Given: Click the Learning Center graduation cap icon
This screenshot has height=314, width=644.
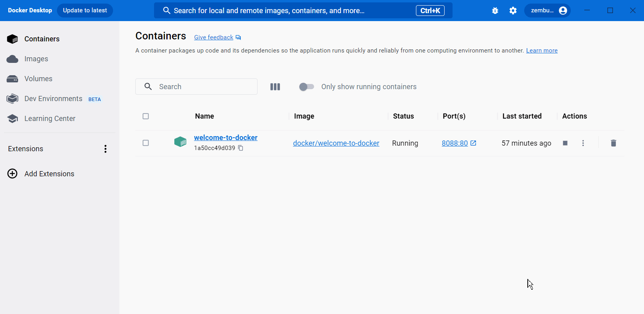Looking at the screenshot, I should pos(12,119).
